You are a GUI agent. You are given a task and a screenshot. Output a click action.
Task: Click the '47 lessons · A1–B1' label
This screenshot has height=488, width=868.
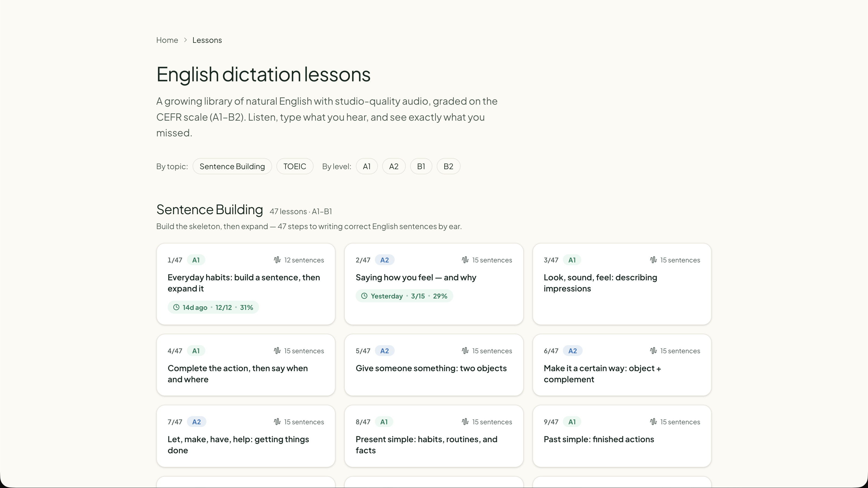coord(301,211)
